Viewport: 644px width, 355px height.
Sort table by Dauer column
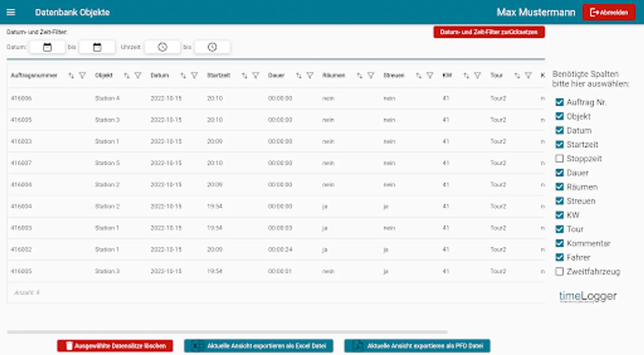click(299, 75)
